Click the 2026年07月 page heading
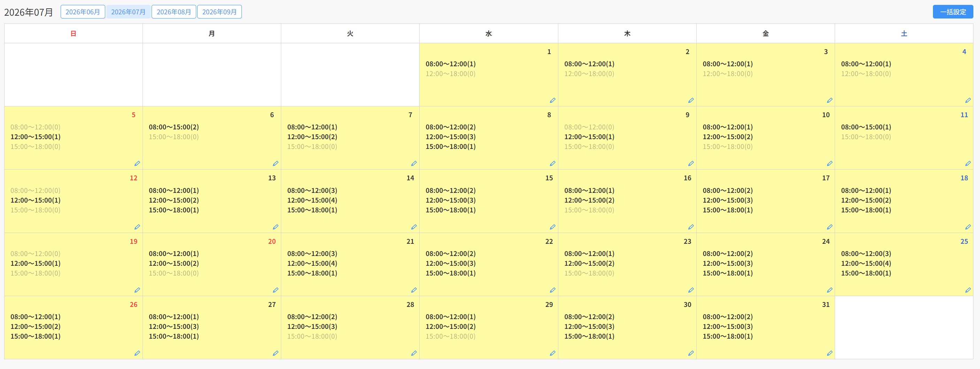980x369 pixels. pyautogui.click(x=29, y=12)
